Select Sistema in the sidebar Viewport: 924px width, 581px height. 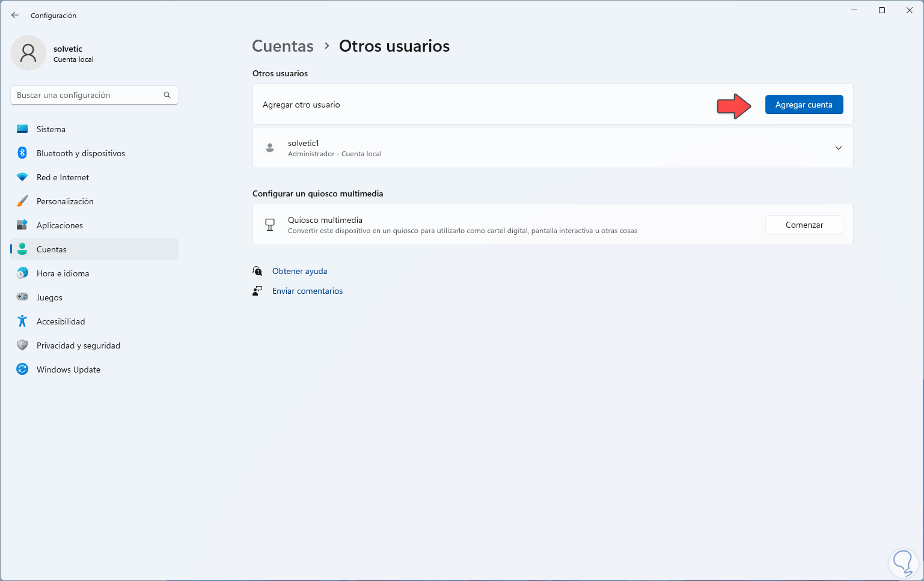tap(51, 129)
